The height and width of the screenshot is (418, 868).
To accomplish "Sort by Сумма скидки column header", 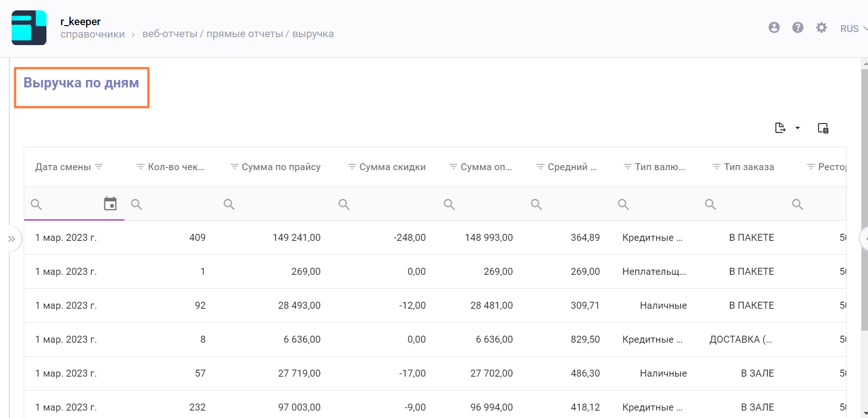I will [x=392, y=167].
